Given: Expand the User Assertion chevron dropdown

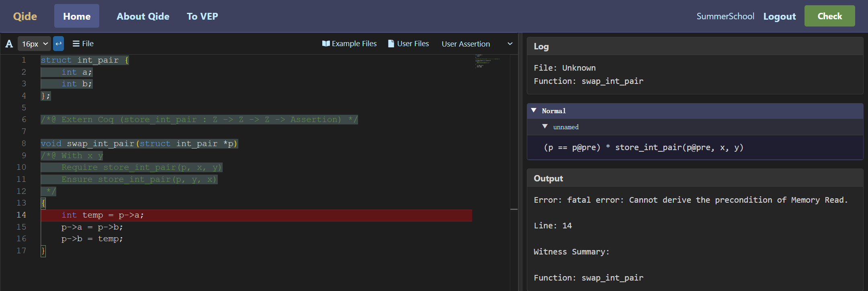Looking at the screenshot, I should point(510,44).
